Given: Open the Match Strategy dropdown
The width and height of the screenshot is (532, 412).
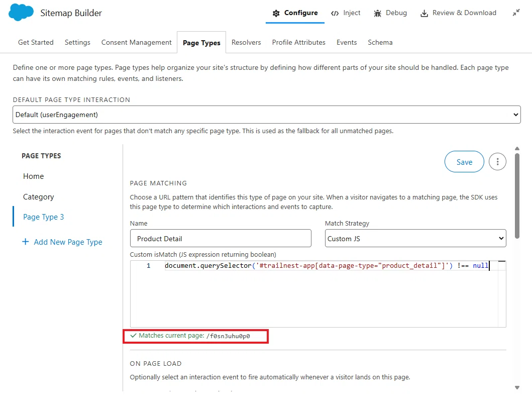Looking at the screenshot, I should point(415,238).
